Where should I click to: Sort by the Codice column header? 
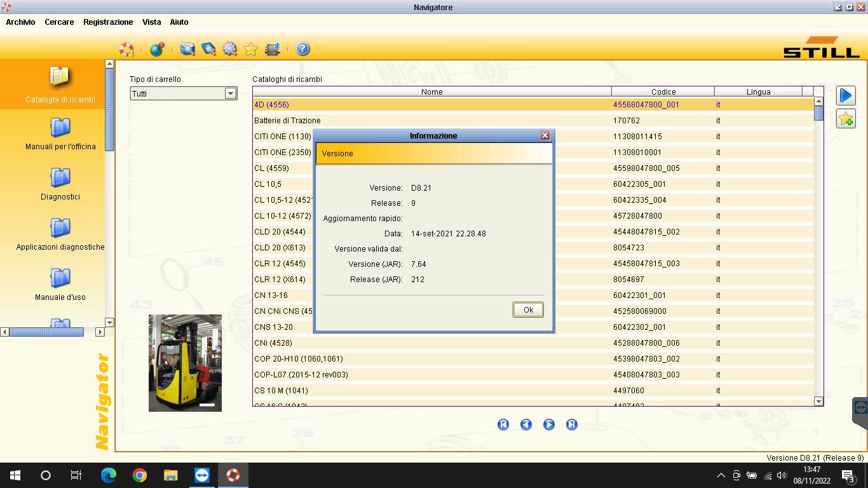[663, 91]
